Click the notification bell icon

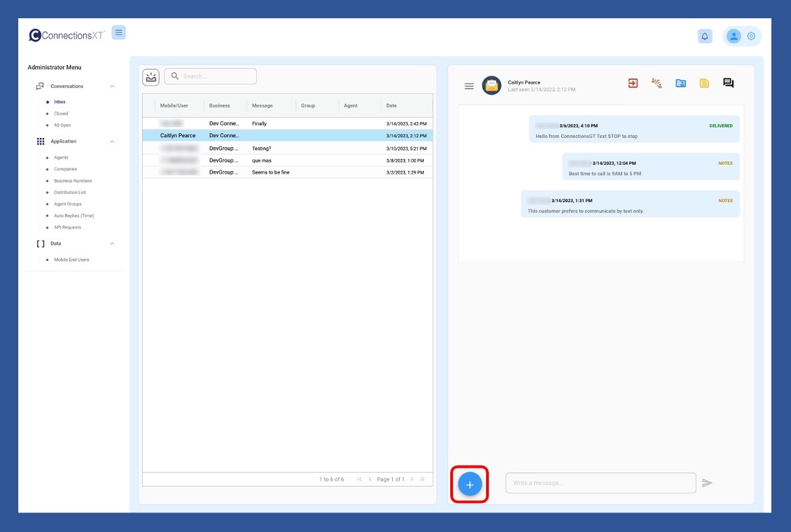(705, 37)
